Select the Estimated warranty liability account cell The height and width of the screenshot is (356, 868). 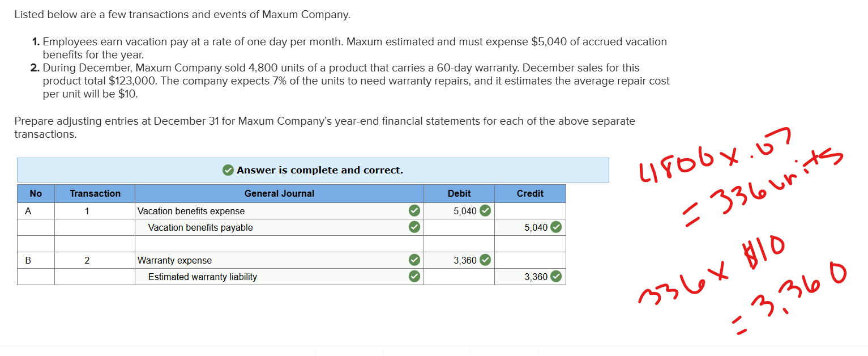point(279,277)
